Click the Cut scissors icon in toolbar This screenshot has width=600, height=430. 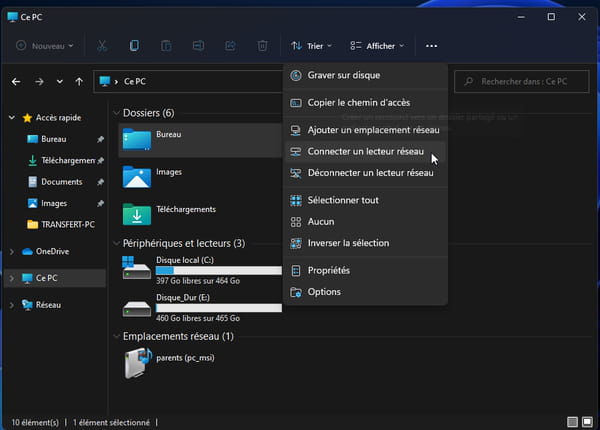coord(102,46)
